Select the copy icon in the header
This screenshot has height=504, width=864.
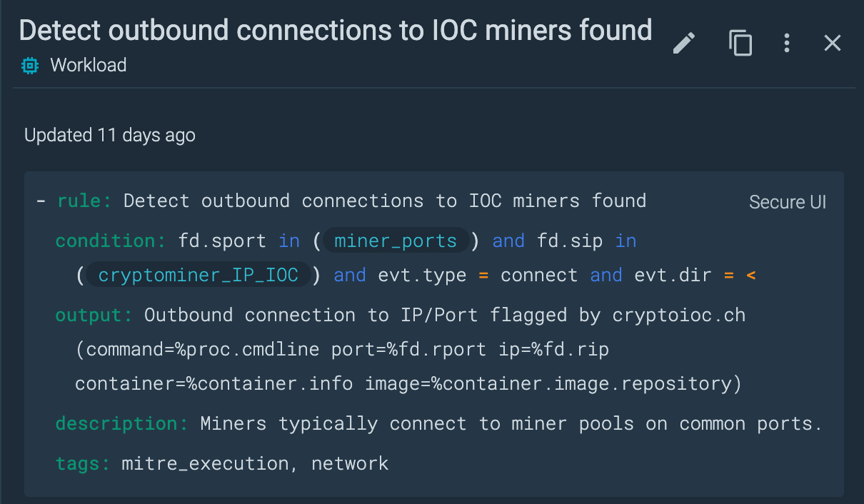click(740, 44)
